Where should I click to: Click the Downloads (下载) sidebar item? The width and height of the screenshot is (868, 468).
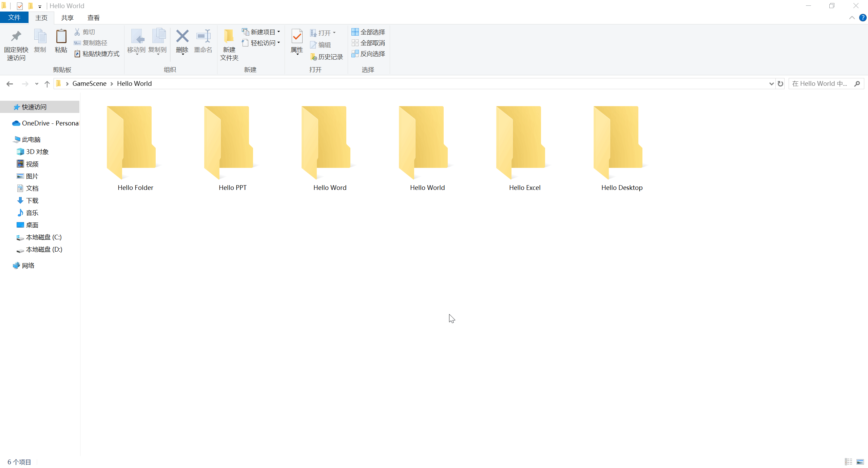[32, 200]
